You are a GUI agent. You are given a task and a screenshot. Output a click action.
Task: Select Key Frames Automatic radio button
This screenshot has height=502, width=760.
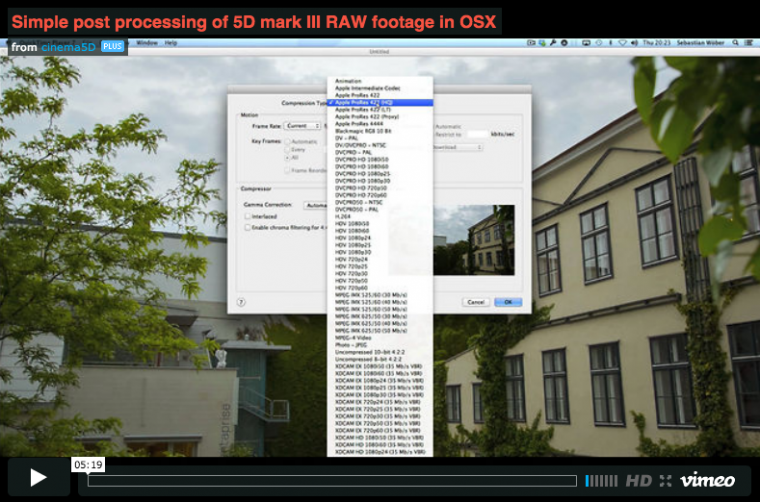click(287, 141)
